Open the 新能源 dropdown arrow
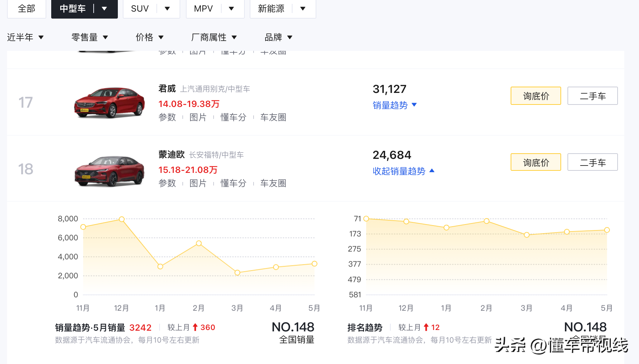Viewport: 639px width, 364px height. pos(303,8)
